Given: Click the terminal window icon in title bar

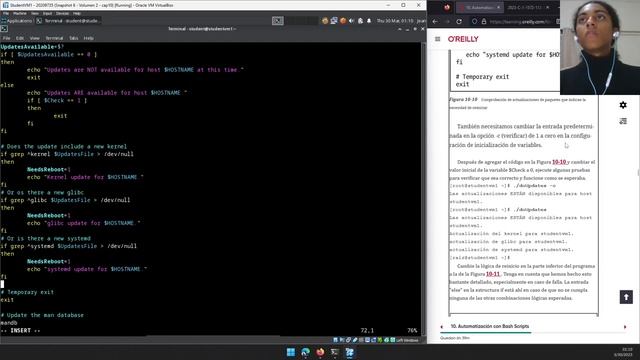Looking at the screenshot, I should [x=4, y=29].
